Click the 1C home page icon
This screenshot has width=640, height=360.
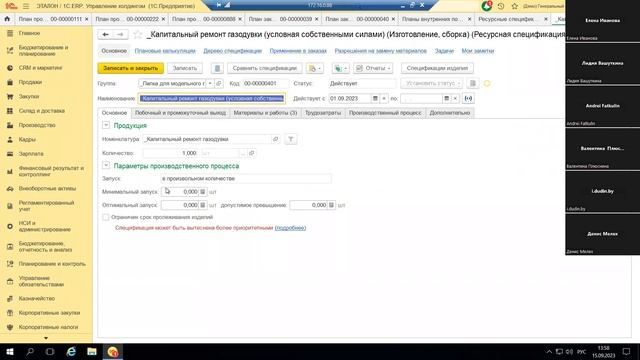pos(7,19)
